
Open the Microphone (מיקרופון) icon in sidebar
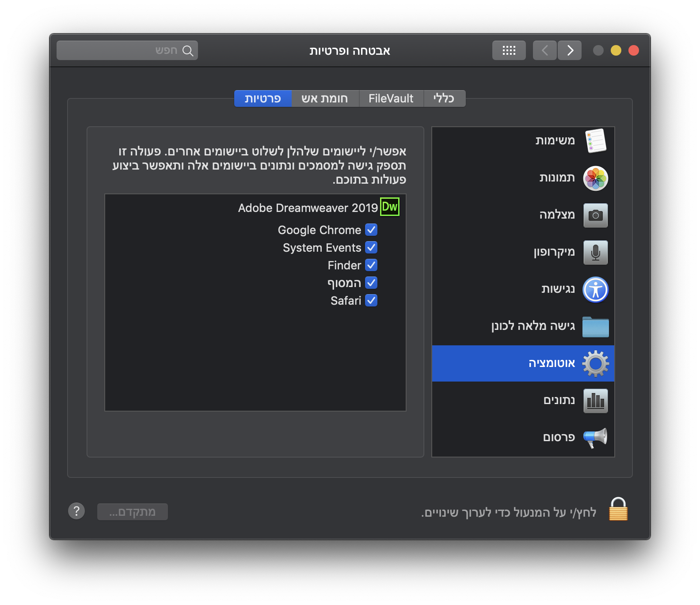595,253
